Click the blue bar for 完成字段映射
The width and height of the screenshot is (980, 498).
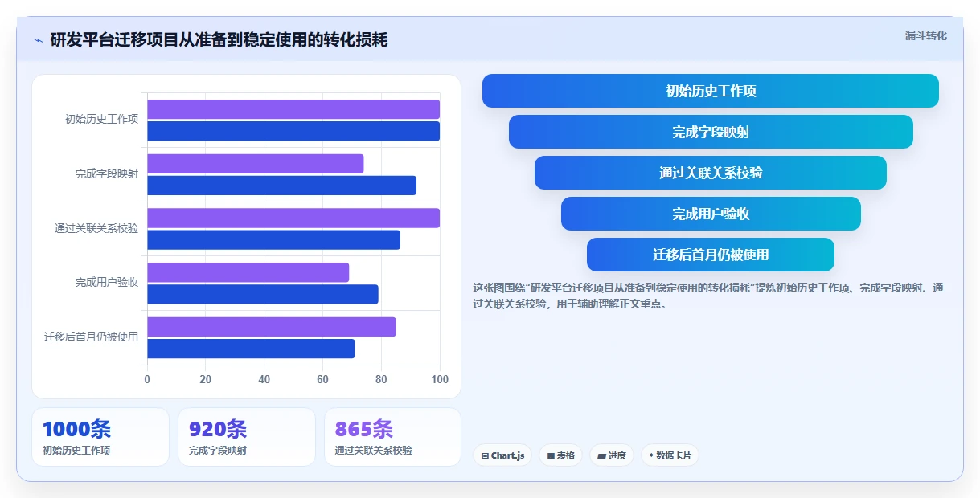click(x=281, y=186)
